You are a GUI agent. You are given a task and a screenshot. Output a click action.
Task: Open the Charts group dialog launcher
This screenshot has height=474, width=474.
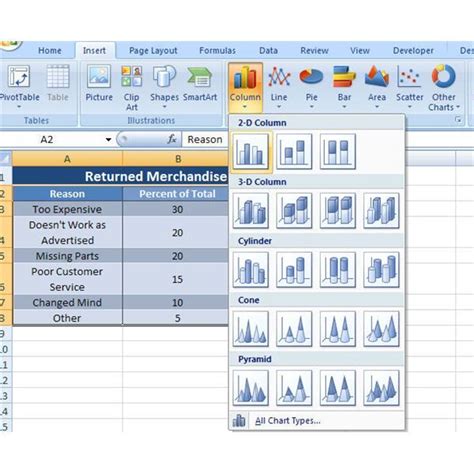[x=458, y=120]
